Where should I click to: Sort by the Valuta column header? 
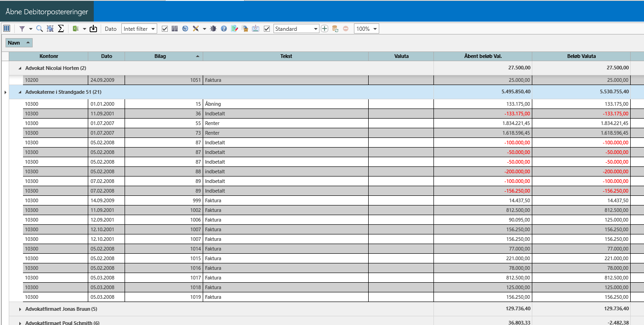[401, 56]
